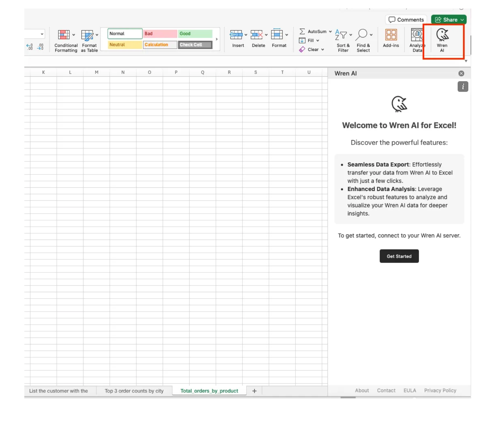Apply the Good cell style

click(195, 34)
